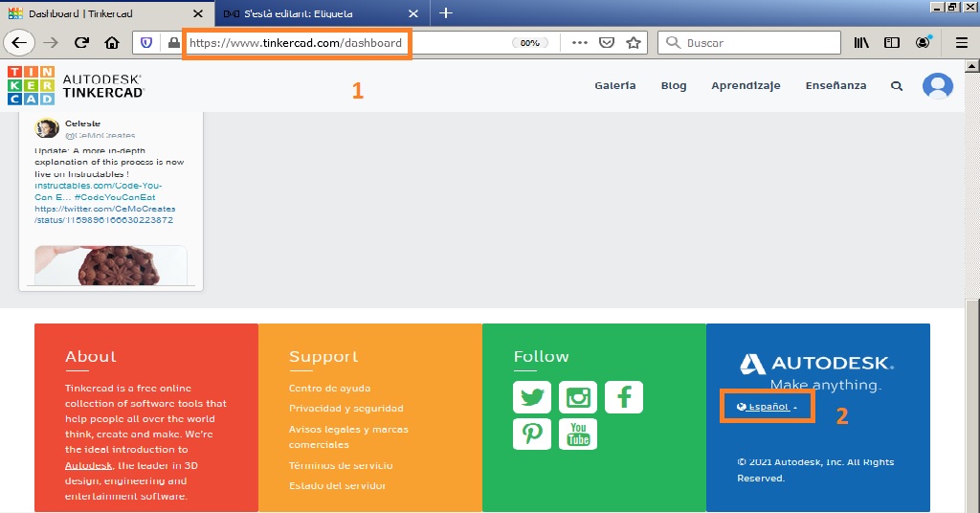The height and width of the screenshot is (513, 980).
Task: Close the S'està editant: Etiqueta tab
Action: [x=413, y=13]
